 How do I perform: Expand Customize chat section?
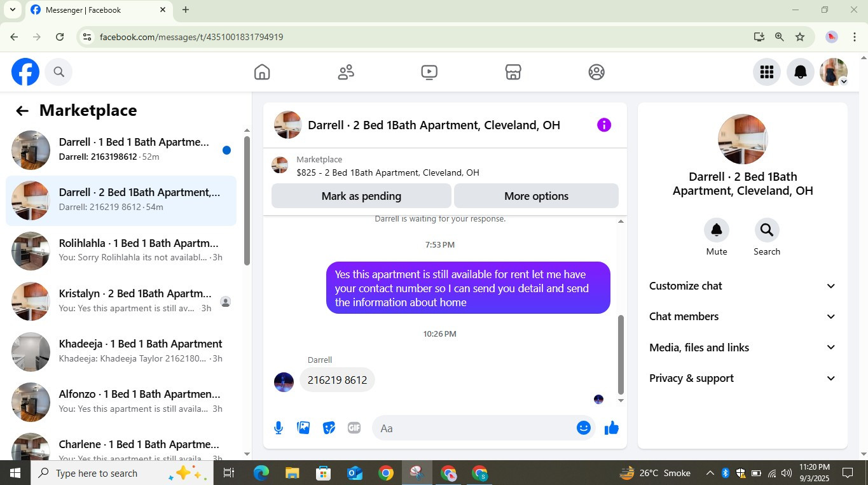click(x=742, y=286)
